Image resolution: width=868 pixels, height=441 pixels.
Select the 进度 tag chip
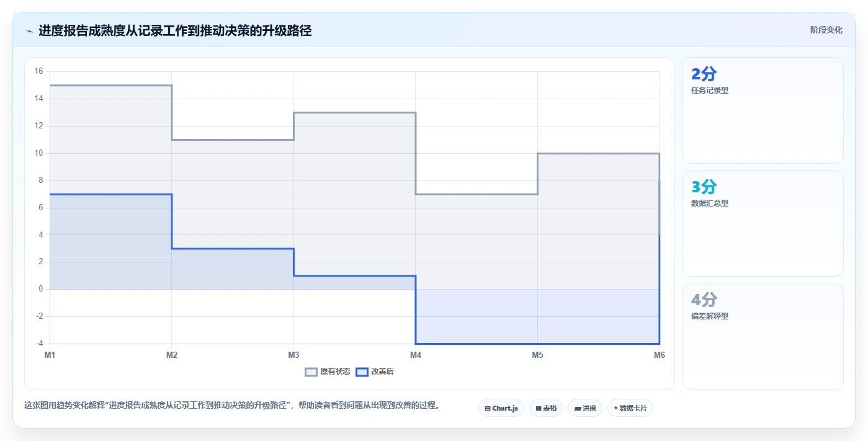(x=585, y=408)
